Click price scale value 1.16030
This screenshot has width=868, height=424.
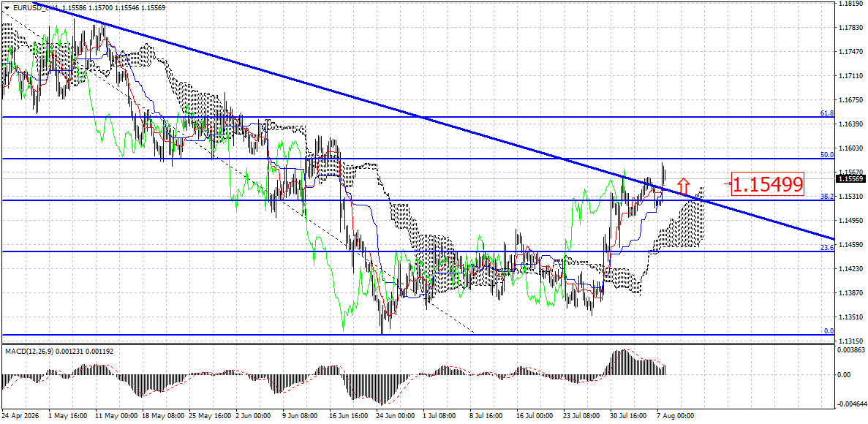(851, 148)
